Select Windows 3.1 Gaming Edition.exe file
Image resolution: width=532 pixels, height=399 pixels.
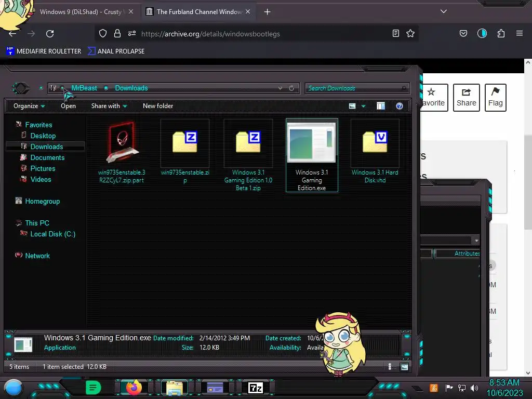pos(312,155)
